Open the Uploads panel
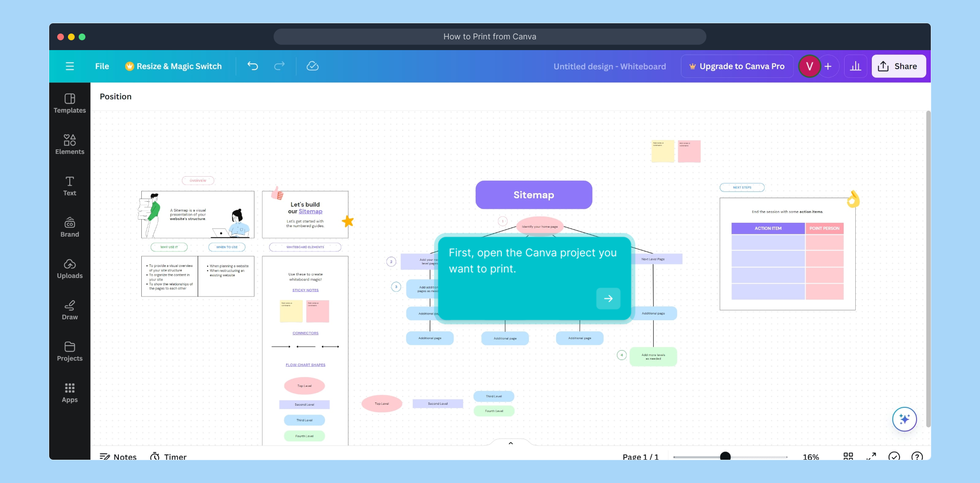This screenshot has width=980, height=483. [70, 269]
